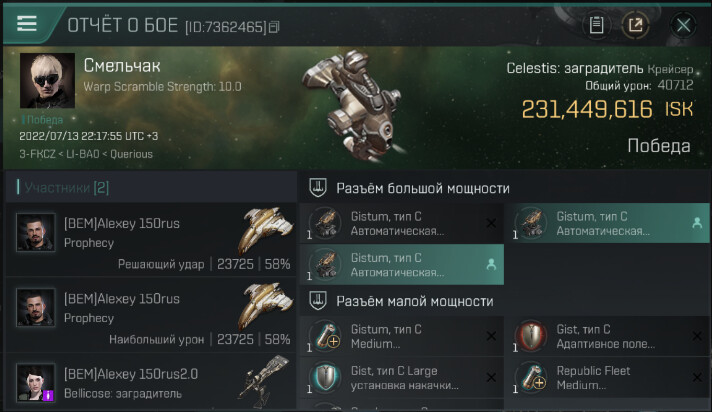Open the hamburger menu in the header

[x=27, y=23]
